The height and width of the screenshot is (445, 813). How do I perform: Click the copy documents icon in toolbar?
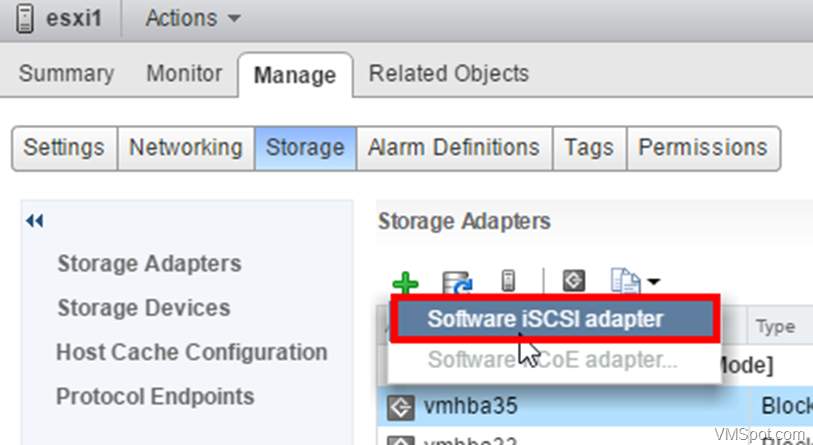pos(625,281)
